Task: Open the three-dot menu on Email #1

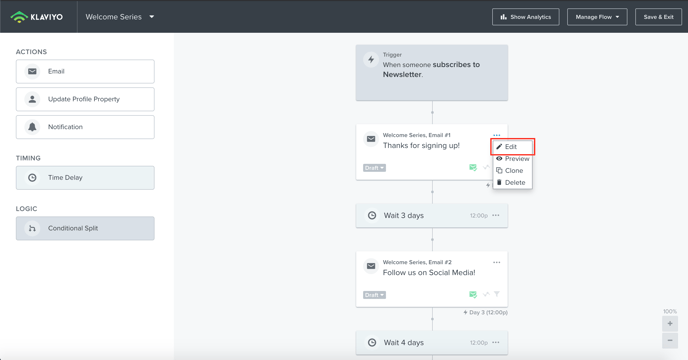Action: (496, 135)
